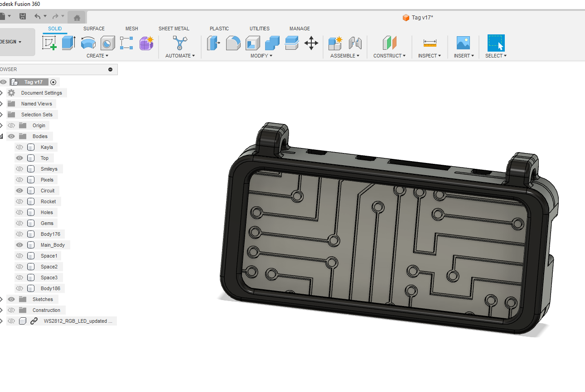585x392 pixels.
Task: Select the Create Sketch tool
Action: click(49, 43)
